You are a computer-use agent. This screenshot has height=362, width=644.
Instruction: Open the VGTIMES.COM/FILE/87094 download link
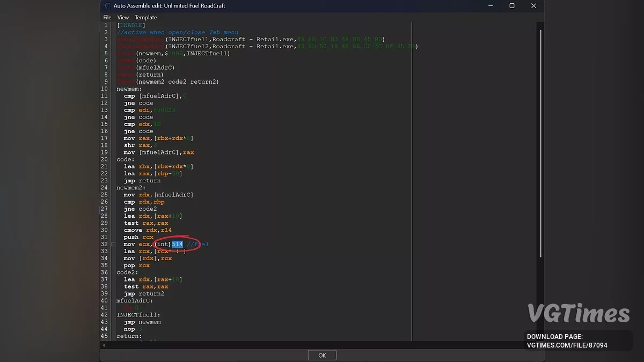(x=567, y=345)
